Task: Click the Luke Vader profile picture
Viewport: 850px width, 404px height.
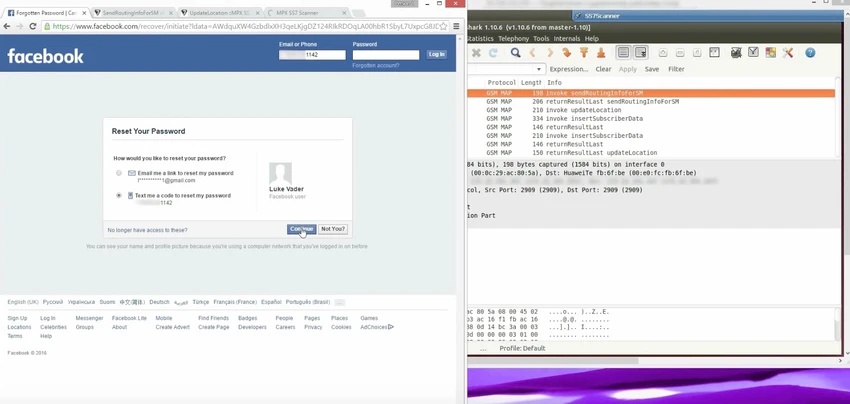Action: [x=280, y=174]
